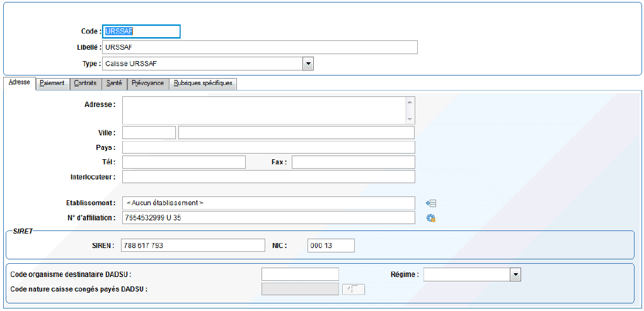Click the 'Code nature caisse congés payés DADSU :' label
This screenshot has height=311, width=644.
pos(79,289)
